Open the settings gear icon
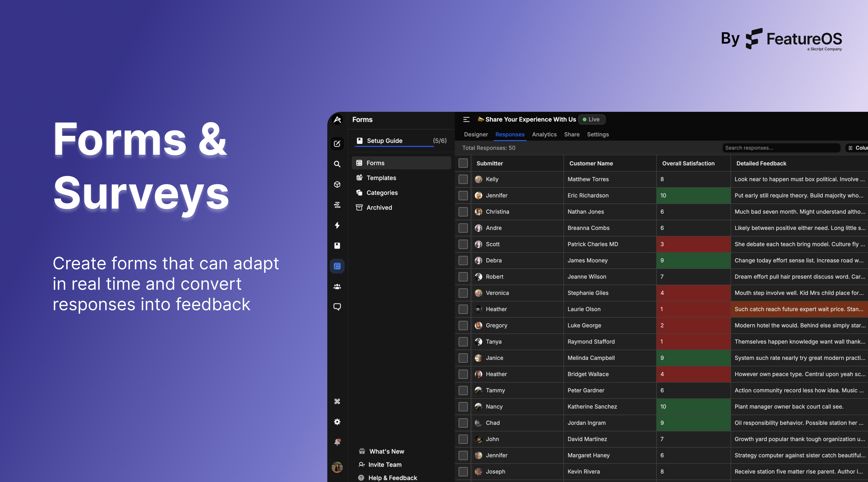868x482 pixels. click(x=337, y=422)
